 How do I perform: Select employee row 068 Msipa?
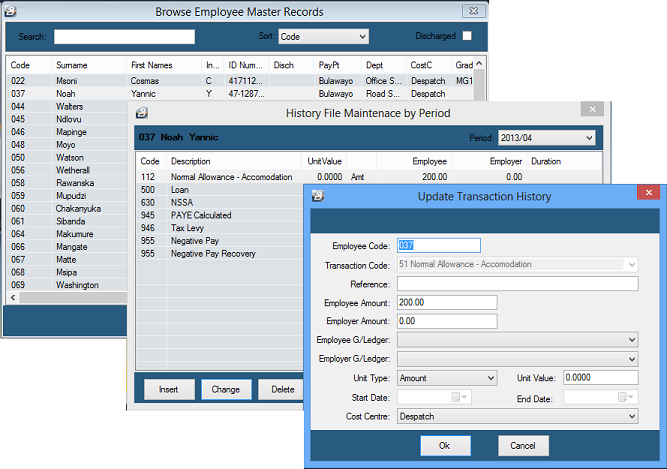coord(67,272)
